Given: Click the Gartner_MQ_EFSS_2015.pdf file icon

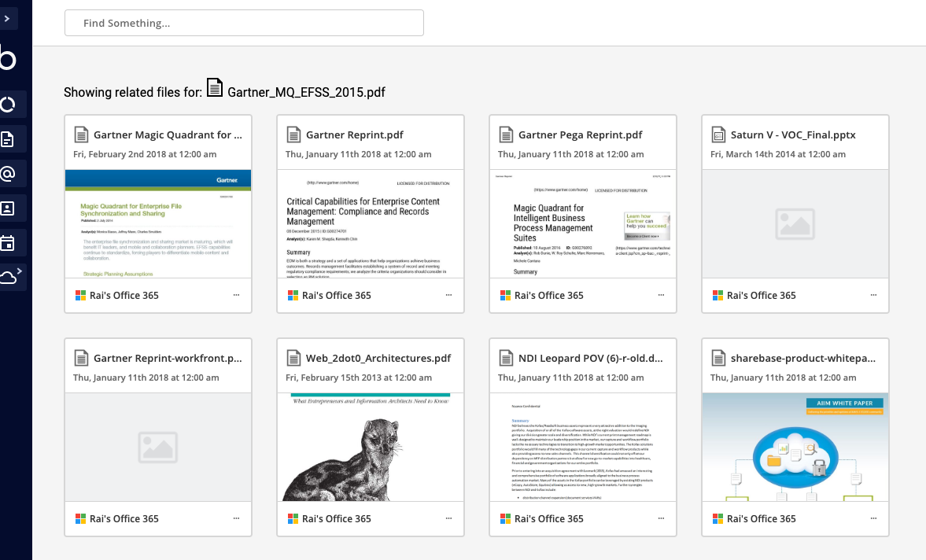Looking at the screenshot, I should coord(215,88).
